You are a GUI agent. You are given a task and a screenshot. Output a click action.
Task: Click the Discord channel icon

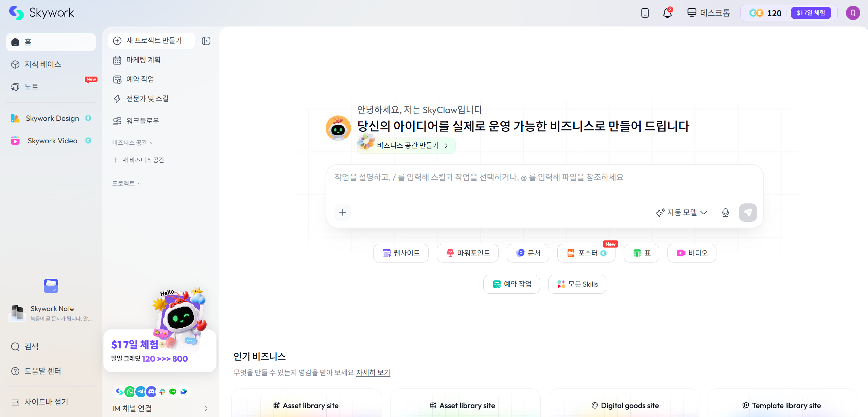pos(151,392)
